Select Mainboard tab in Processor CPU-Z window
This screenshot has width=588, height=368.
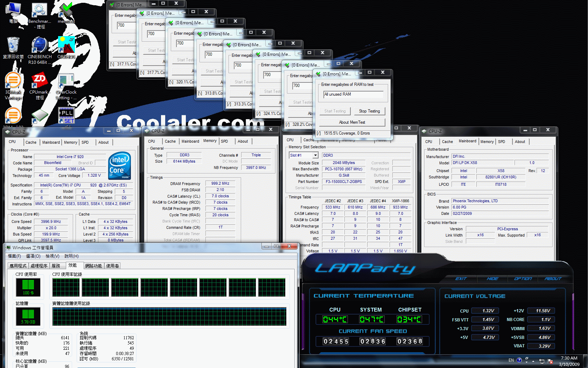pyautogui.click(x=51, y=142)
